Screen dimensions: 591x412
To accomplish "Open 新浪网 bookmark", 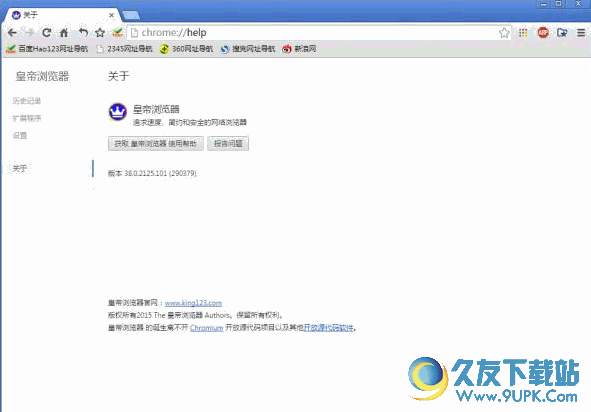I will coord(299,49).
